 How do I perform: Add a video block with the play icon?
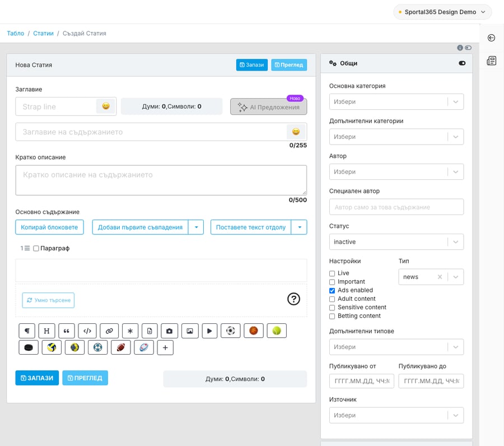[x=209, y=331]
